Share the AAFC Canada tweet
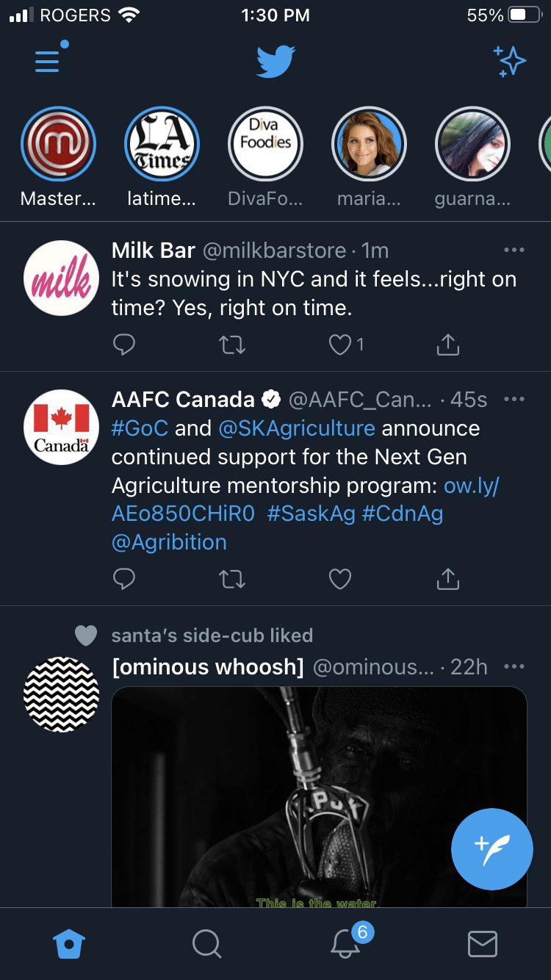 pyautogui.click(x=447, y=580)
